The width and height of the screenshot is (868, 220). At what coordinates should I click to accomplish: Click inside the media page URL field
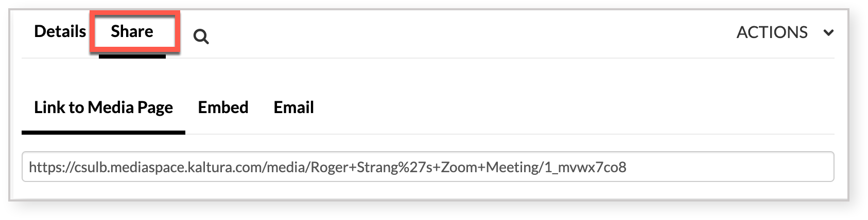tap(428, 167)
